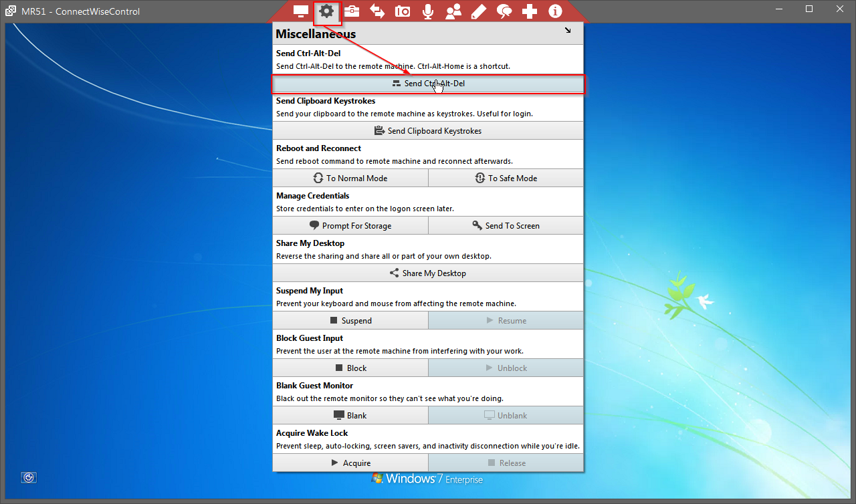Open the Essentials toolbox icon

(x=352, y=11)
